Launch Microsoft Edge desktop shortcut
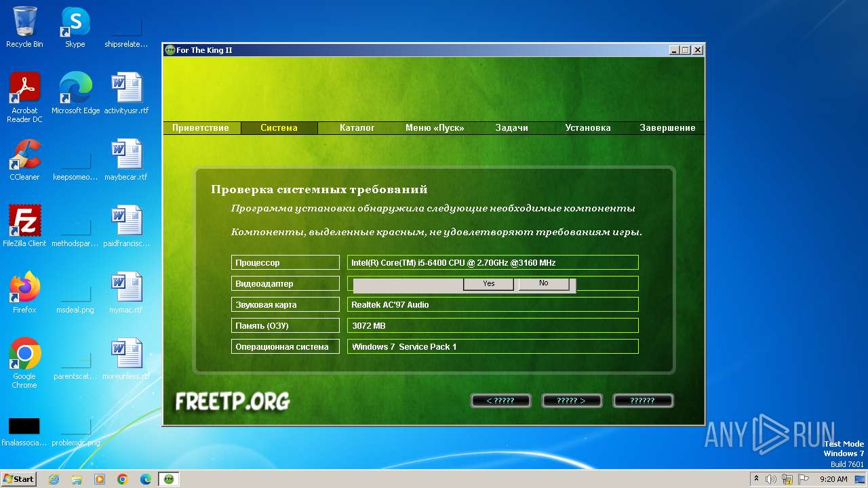The width and height of the screenshot is (868, 488). click(x=75, y=94)
